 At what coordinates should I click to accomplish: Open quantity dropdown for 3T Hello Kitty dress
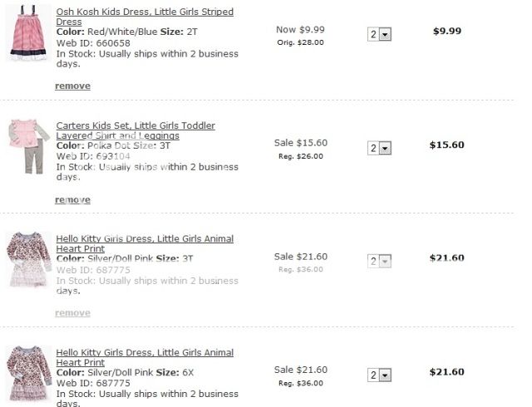pos(379,261)
